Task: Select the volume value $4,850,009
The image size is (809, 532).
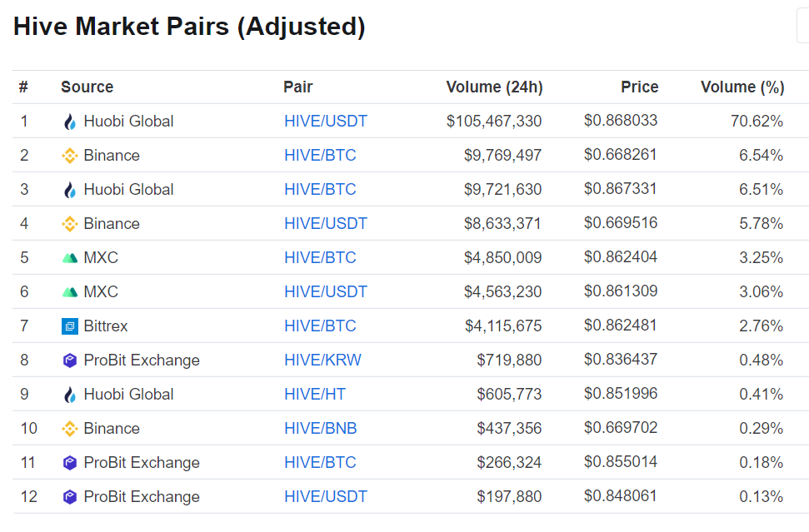Action: coord(502,257)
